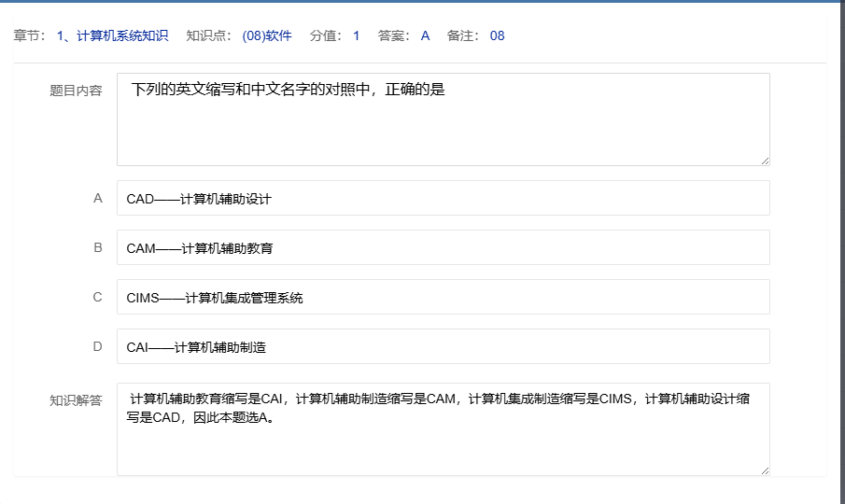This screenshot has width=845, height=504.
Task: Click the remark value 08 after 备注
Action: coord(497,36)
